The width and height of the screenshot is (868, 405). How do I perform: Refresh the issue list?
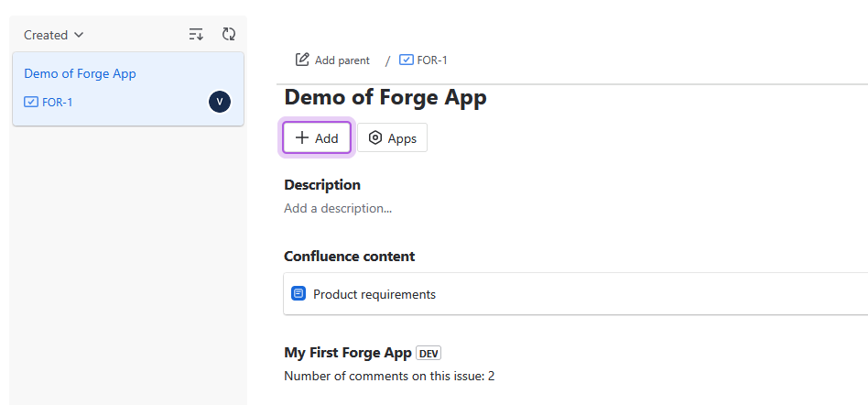[x=229, y=34]
